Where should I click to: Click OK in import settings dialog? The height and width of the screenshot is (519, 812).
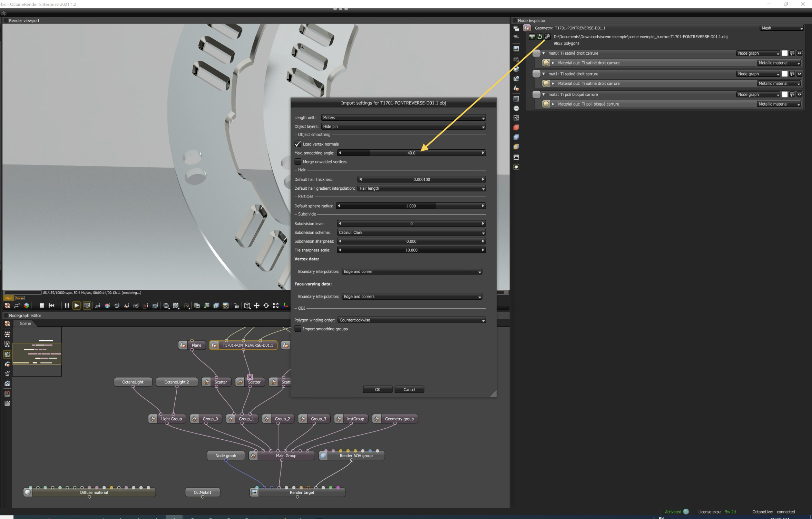click(378, 390)
